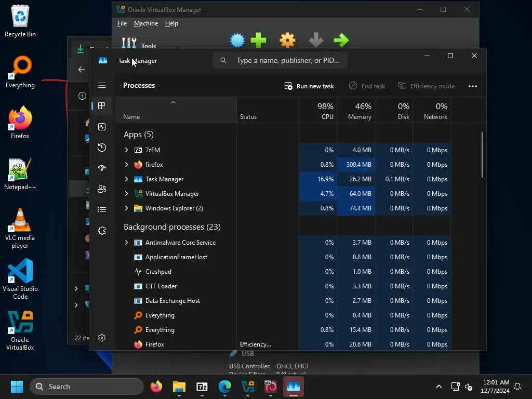This screenshot has width=532, height=399.
Task: Expand the firefox app process row
Action: tap(127, 165)
